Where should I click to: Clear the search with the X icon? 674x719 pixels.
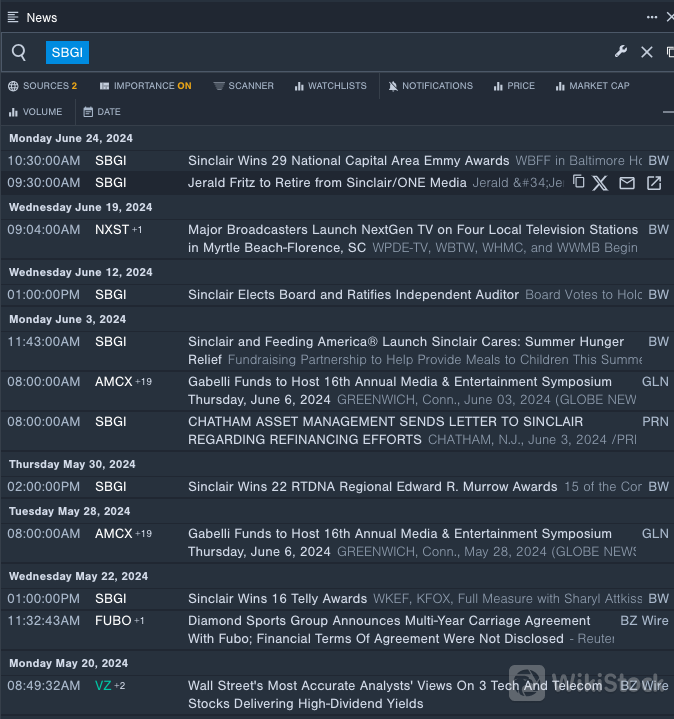647,52
